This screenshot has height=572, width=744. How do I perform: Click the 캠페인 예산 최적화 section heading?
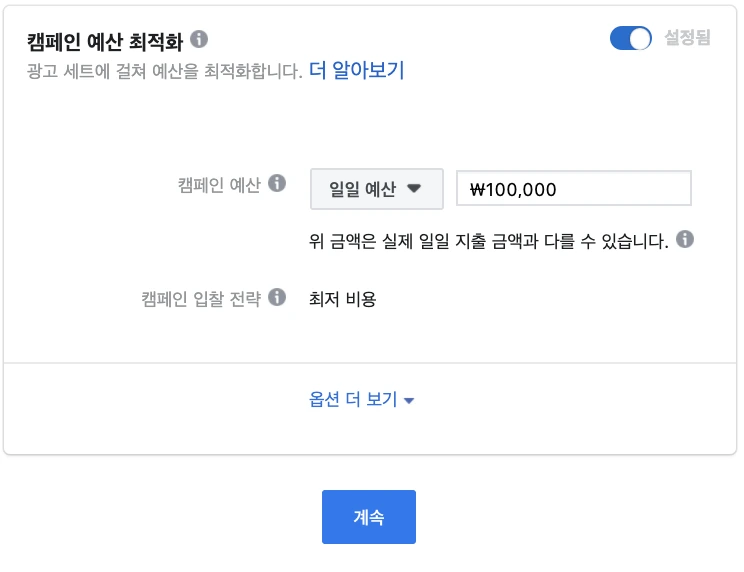pyautogui.click(x=105, y=42)
